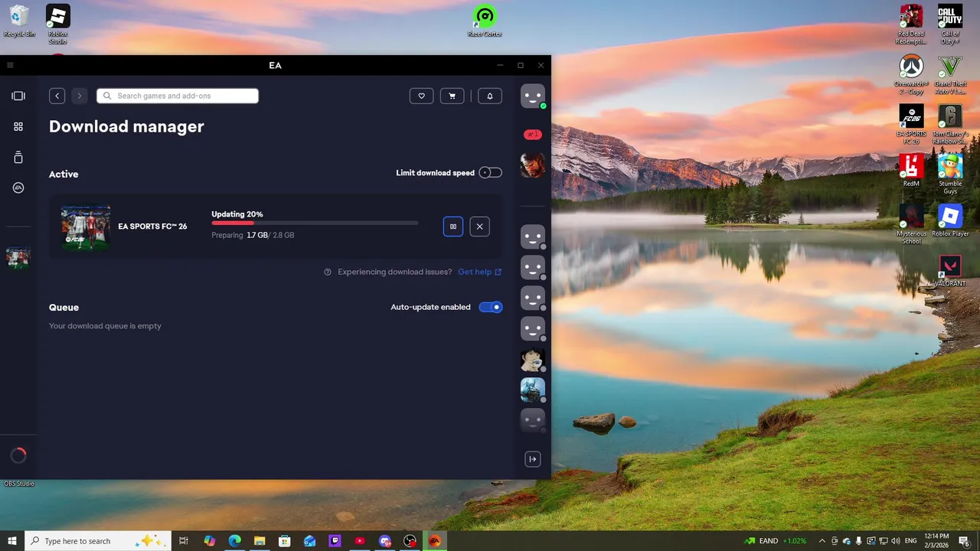This screenshot has width=980, height=551.
Task: Select the cat friend avatar
Action: tap(533, 359)
